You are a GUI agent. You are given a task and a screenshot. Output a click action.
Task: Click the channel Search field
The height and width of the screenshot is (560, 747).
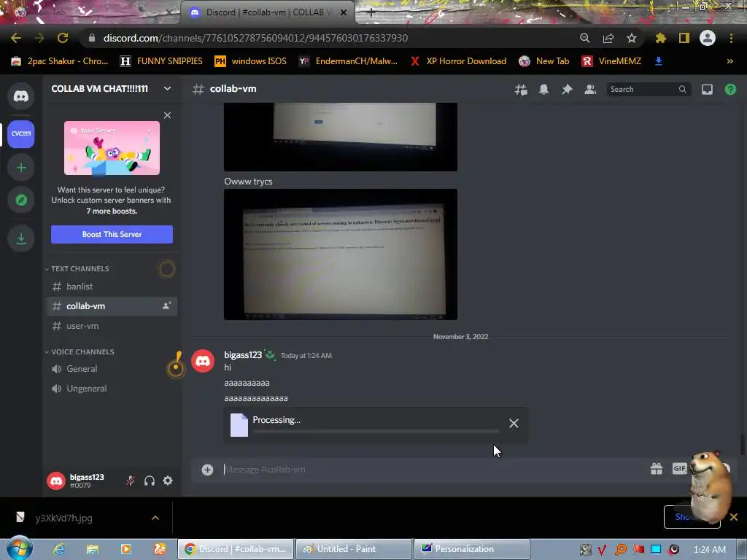click(x=648, y=90)
